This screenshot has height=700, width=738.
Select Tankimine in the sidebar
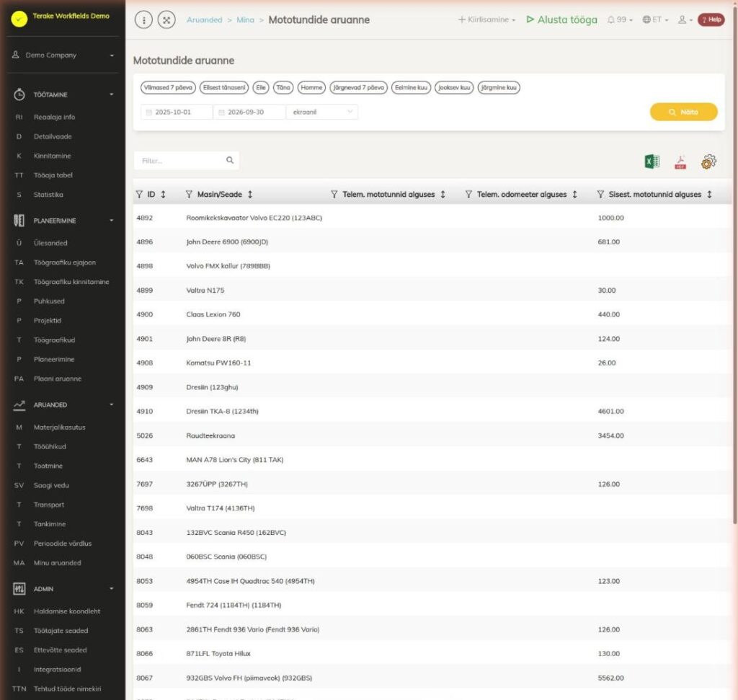[50, 524]
